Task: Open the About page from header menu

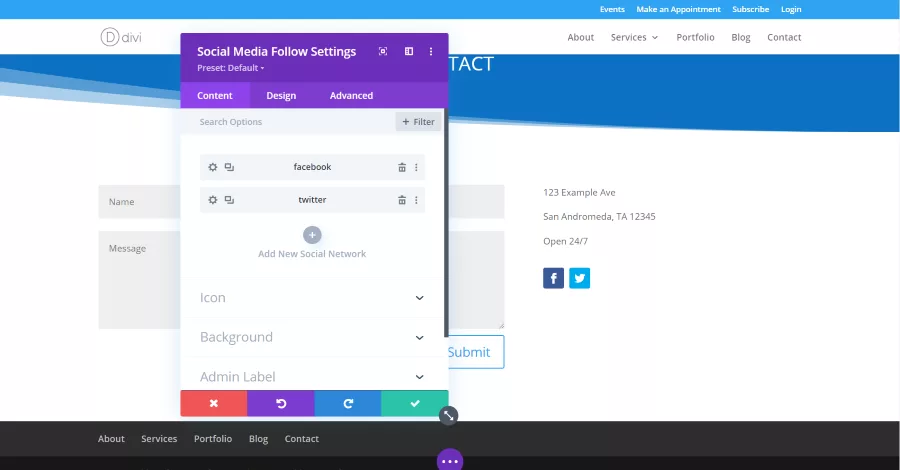Action: (581, 37)
